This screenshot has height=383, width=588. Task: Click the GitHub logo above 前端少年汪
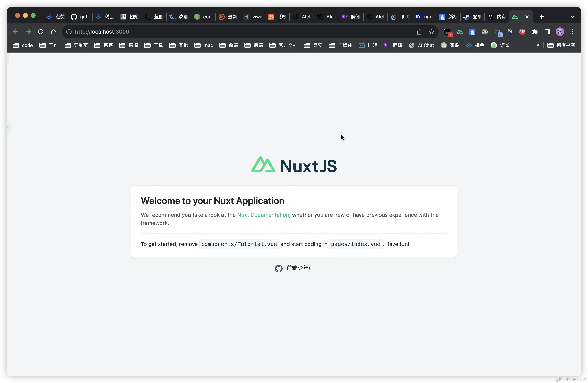278,268
